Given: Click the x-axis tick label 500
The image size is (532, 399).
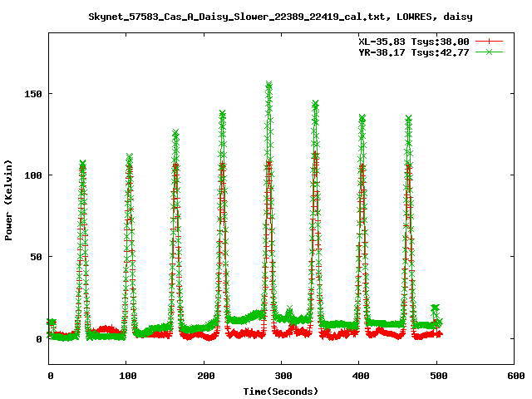Looking at the screenshot, I should [x=438, y=376].
